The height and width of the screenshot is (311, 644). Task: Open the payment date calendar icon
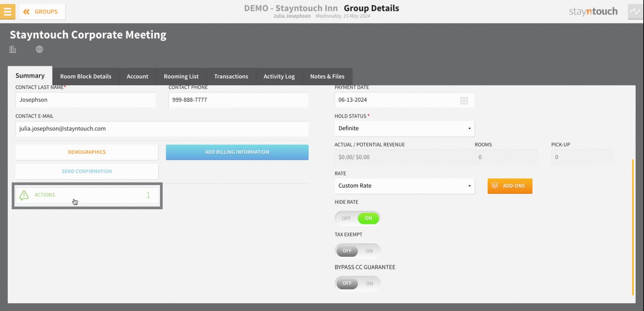464,100
